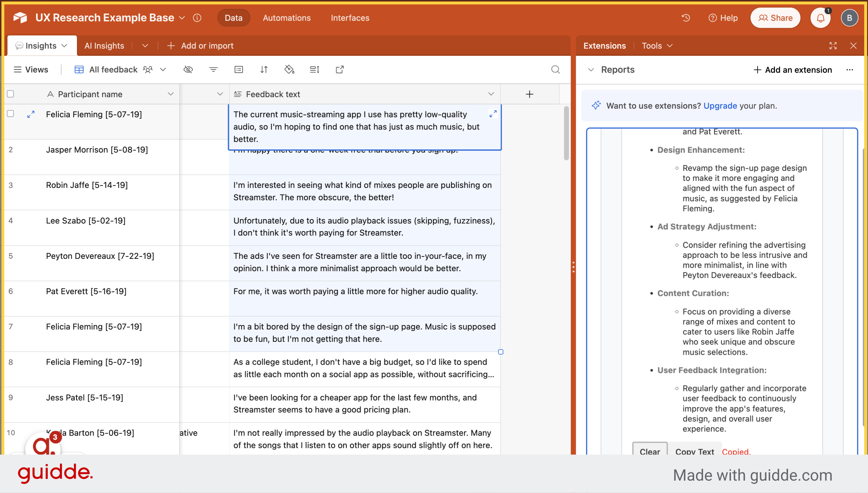Enter fullscreen for Extensions panel
Image resolution: width=868 pixels, height=493 pixels.
[833, 46]
